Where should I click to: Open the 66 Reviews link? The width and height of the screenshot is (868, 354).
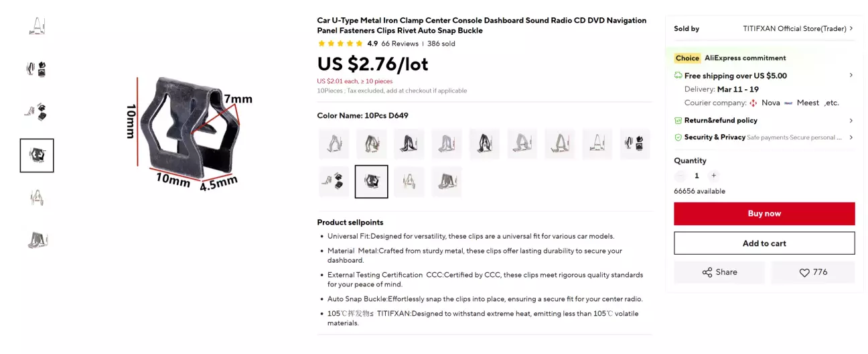400,44
